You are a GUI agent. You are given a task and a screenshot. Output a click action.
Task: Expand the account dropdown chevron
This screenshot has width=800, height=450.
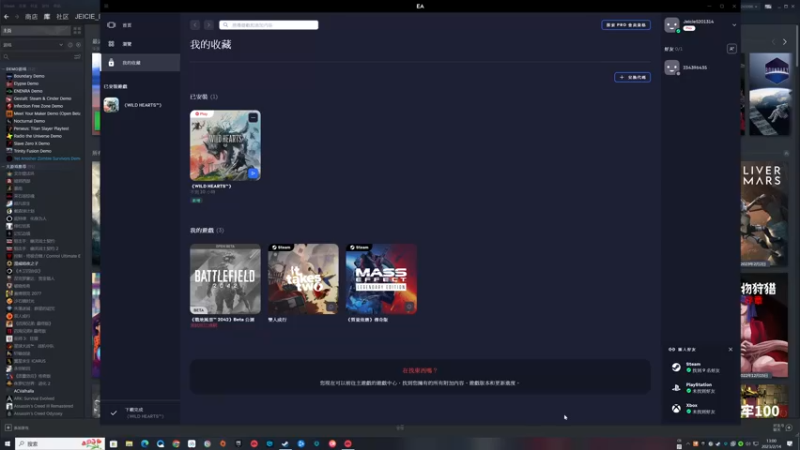click(x=734, y=25)
